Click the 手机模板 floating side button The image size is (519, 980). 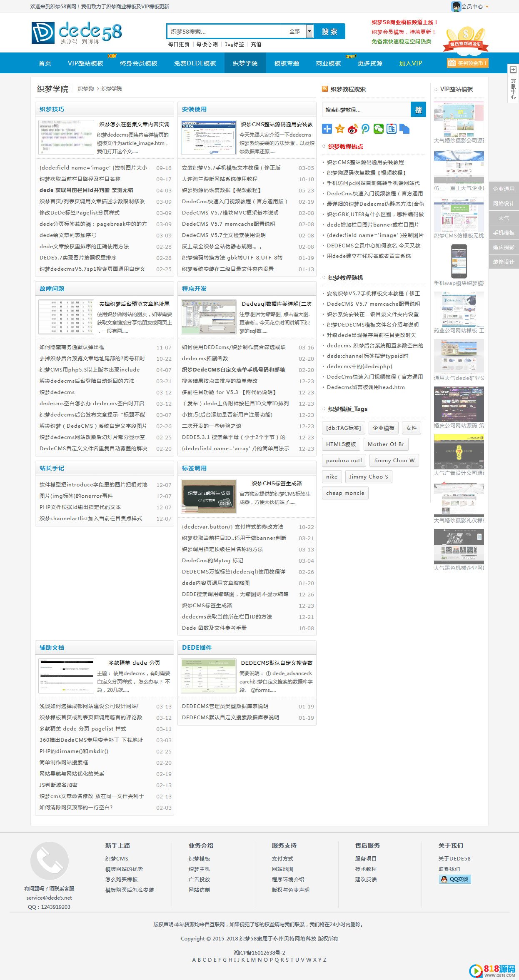pyautogui.click(x=504, y=232)
